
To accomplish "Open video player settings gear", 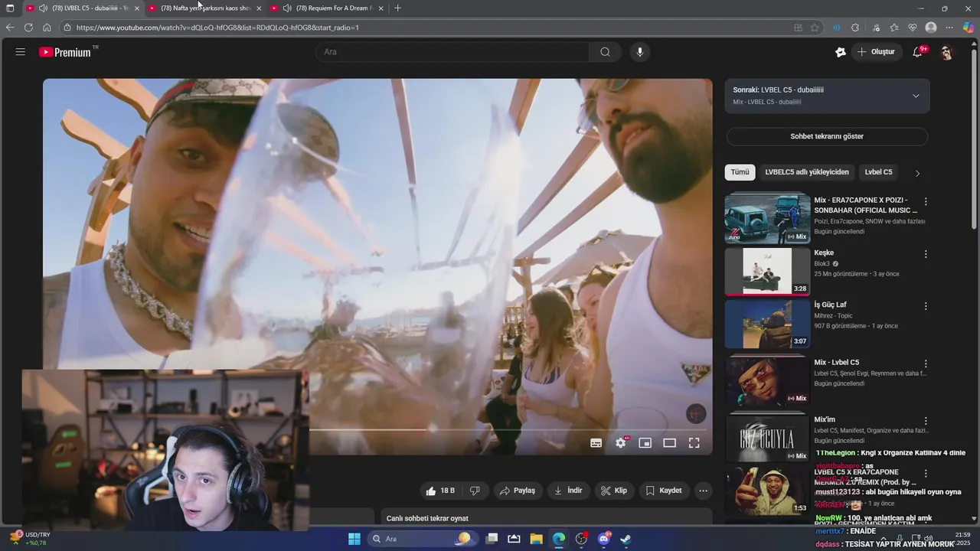I will [x=621, y=442].
